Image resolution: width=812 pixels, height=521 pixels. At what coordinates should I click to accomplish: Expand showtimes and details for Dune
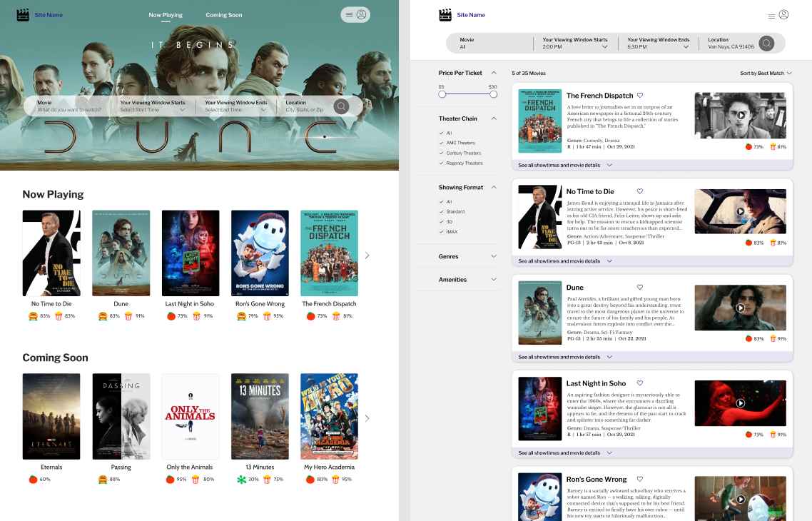coord(566,357)
